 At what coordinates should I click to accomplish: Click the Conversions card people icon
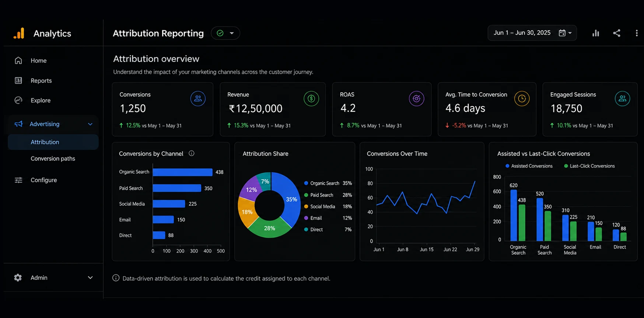pyautogui.click(x=198, y=98)
